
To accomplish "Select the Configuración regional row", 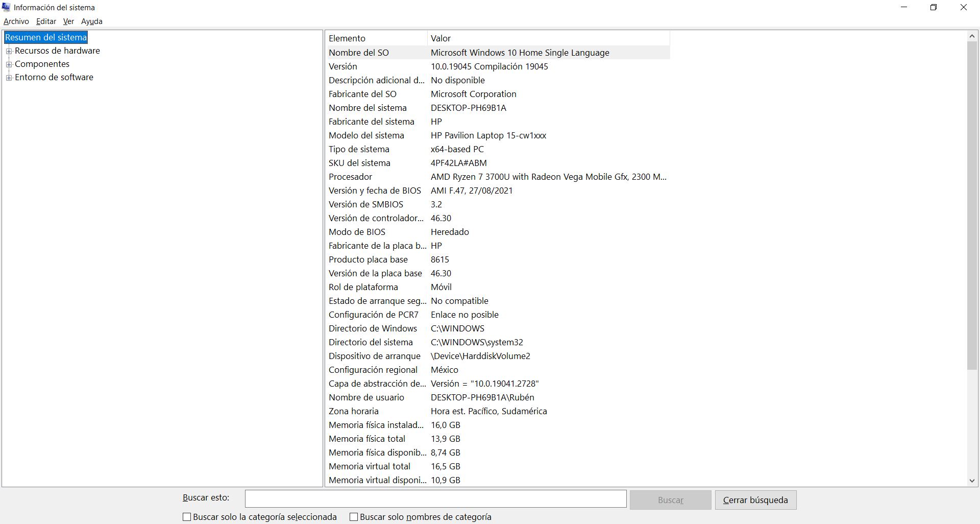I will (x=498, y=370).
